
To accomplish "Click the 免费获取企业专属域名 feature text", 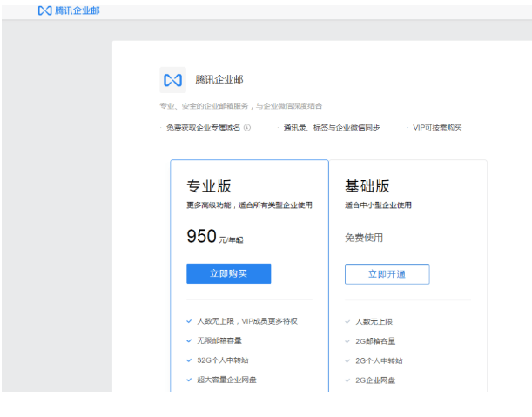I will point(202,127).
